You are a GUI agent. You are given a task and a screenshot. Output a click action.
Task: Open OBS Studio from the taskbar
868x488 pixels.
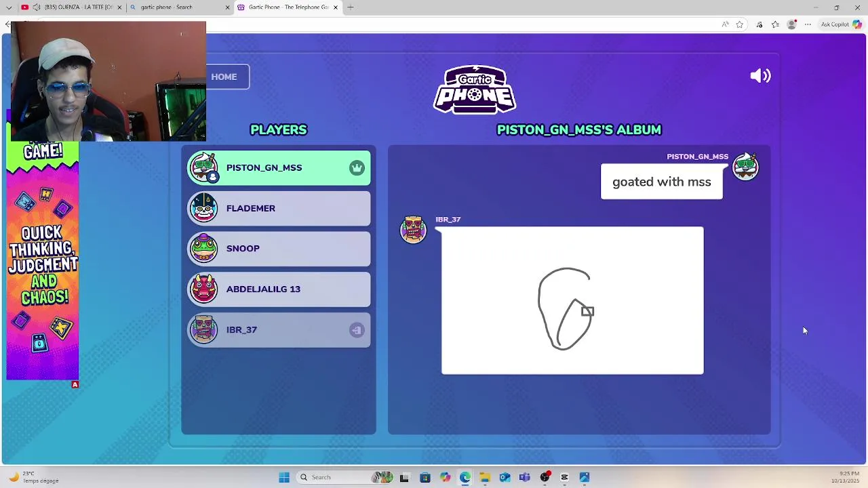[x=545, y=477]
